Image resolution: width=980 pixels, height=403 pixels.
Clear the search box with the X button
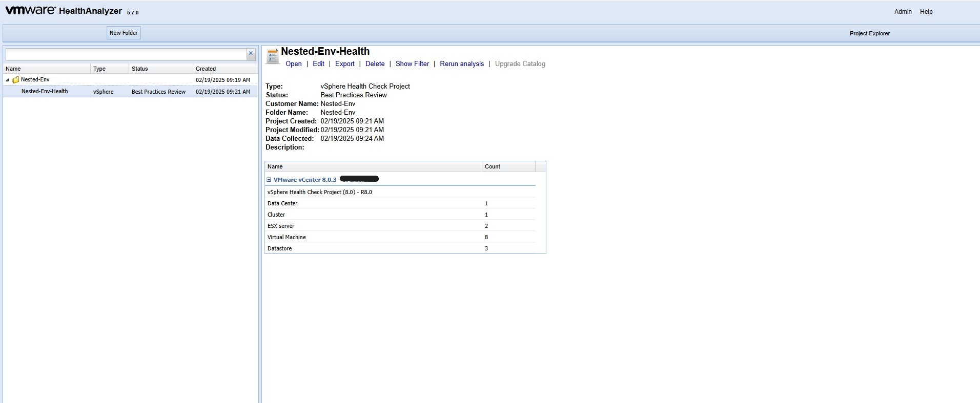[251, 53]
